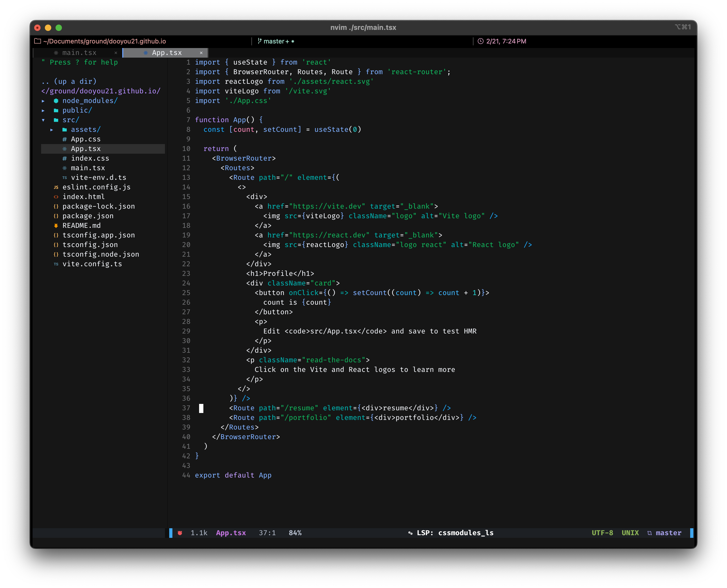Close the App.tsx tab
The height and width of the screenshot is (588, 727).
point(201,53)
